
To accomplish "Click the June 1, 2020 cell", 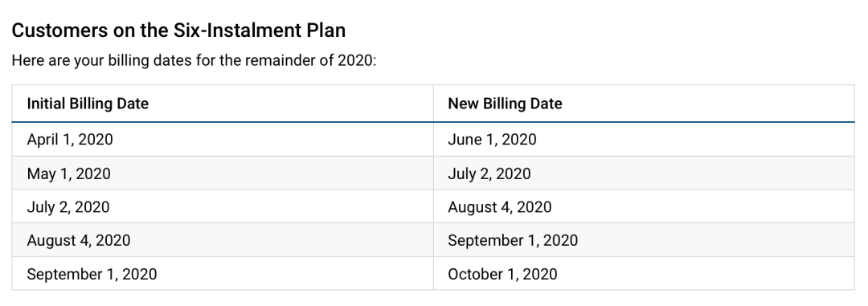I will click(492, 140).
